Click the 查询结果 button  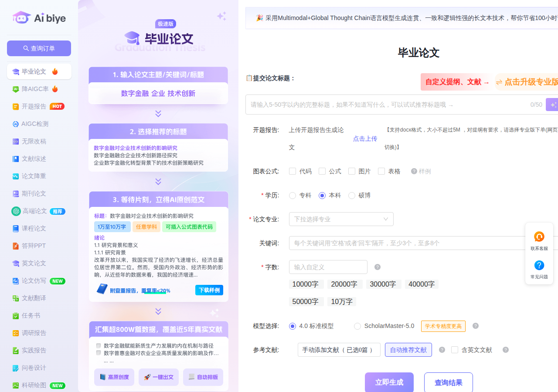tap(449, 382)
